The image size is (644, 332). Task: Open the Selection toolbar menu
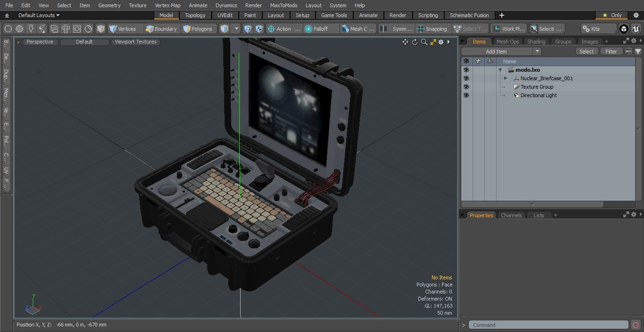click(547, 29)
